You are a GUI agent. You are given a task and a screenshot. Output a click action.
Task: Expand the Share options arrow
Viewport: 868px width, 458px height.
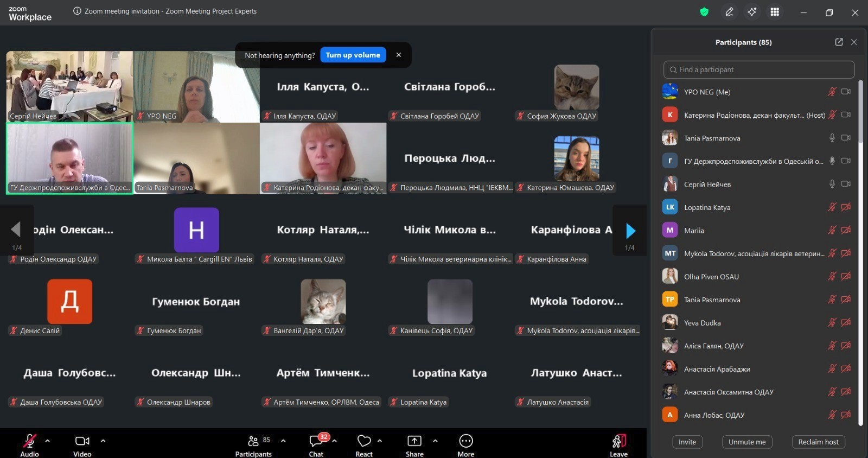tap(435, 441)
